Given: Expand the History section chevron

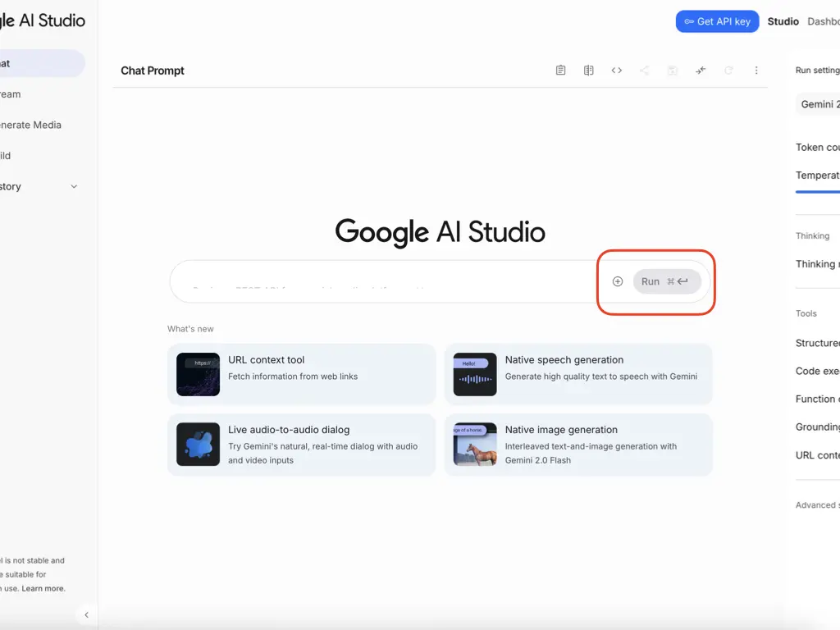Looking at the screenshot, I should (74, 187).
